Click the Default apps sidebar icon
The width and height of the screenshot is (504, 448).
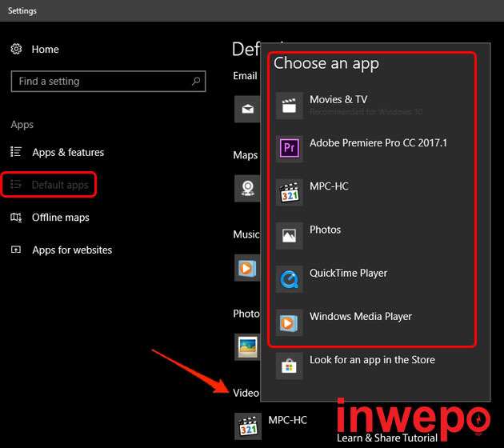(x=16, y=185)
